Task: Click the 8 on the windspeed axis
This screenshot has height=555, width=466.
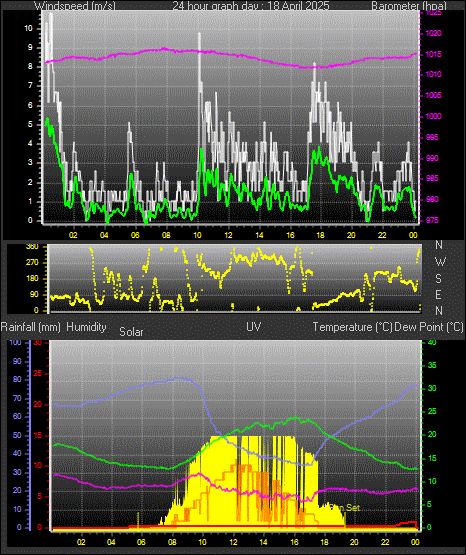Action: coord(30,67)
